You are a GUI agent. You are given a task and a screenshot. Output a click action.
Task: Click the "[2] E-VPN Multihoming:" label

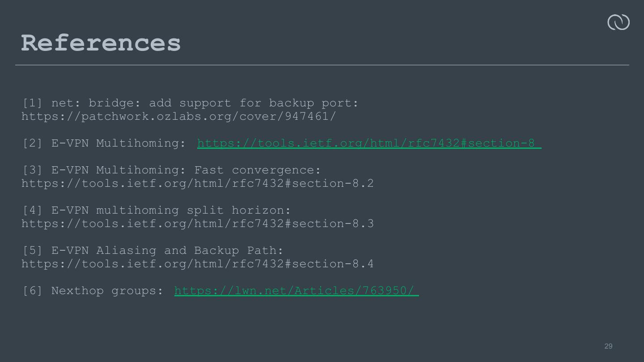104,143
